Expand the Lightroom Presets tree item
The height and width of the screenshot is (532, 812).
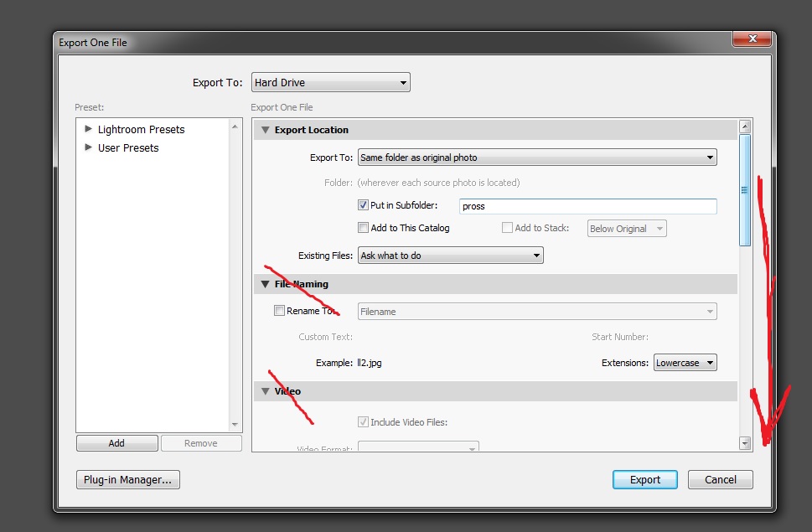tap(88, 129)
